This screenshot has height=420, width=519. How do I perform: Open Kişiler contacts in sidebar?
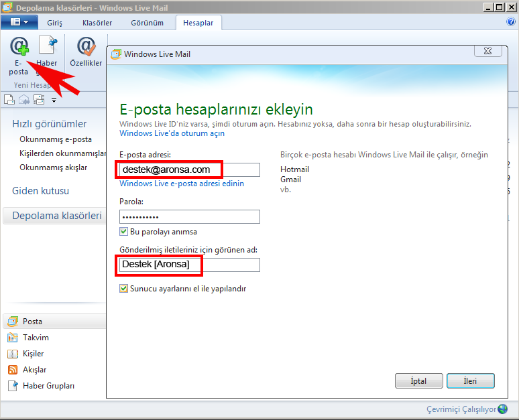[x=33, y=354]
